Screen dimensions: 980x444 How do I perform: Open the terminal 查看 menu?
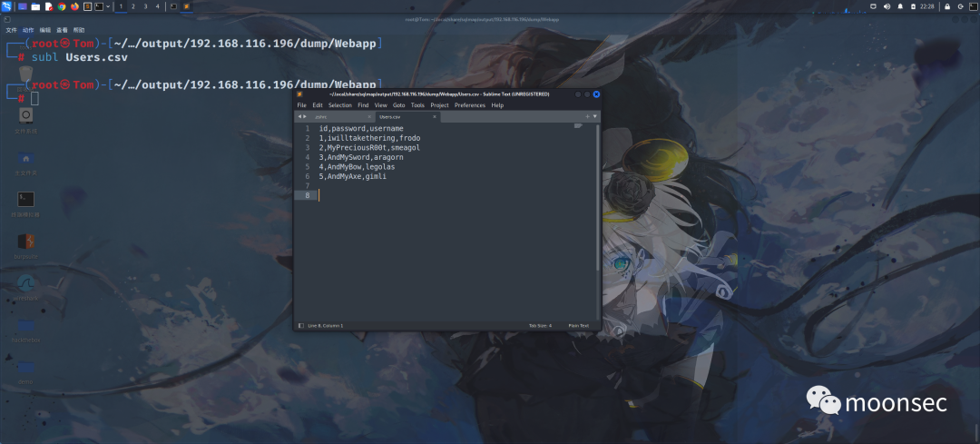[62, 30]
